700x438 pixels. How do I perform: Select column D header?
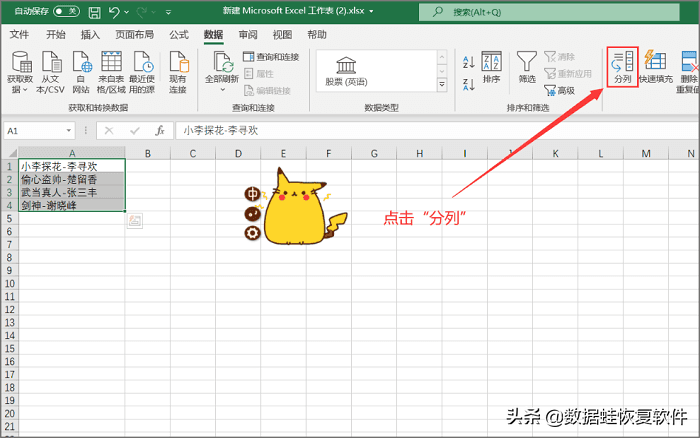coord(238,153)
